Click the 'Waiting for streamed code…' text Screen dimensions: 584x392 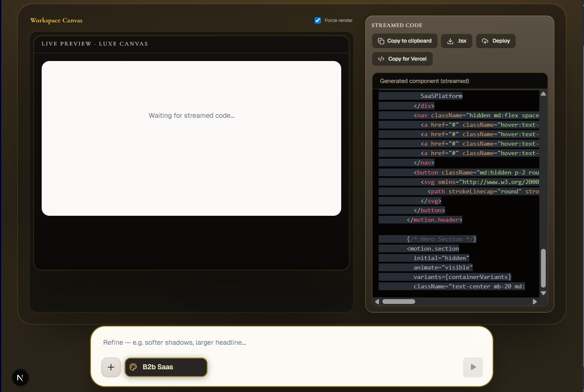(x=192, y=116)
